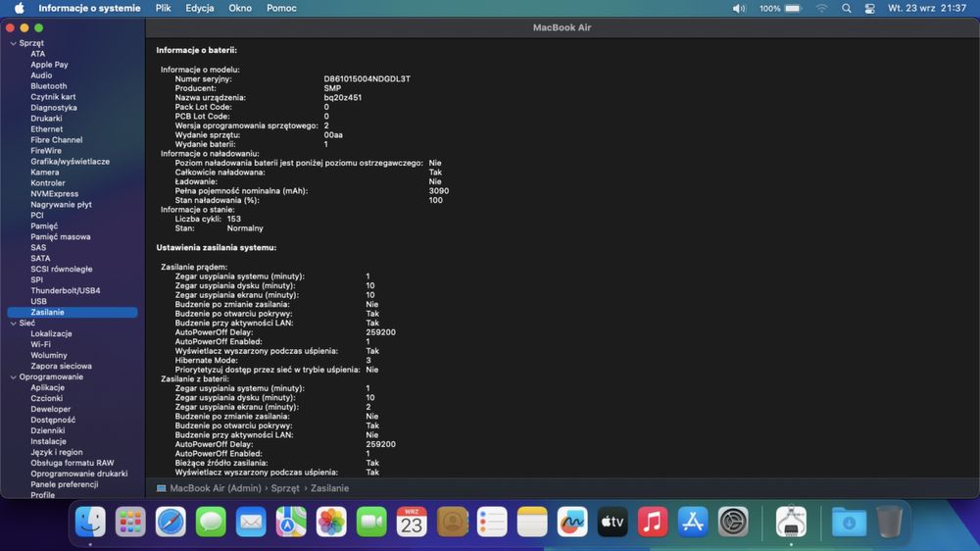Open the Trash in the Dock
The height and width of the screenshot is (551, 980).
pyautogui.click(x=889, y=522)
